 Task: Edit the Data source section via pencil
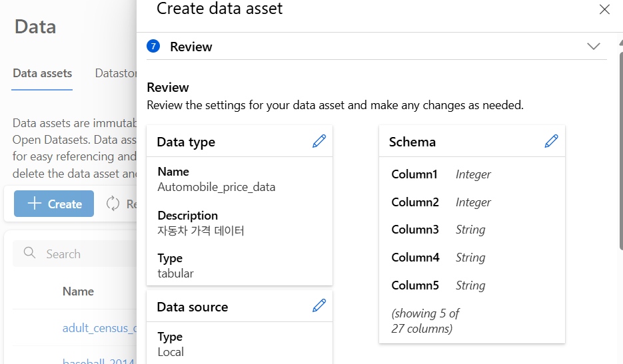pyautogui.click(x=319, y=305)
